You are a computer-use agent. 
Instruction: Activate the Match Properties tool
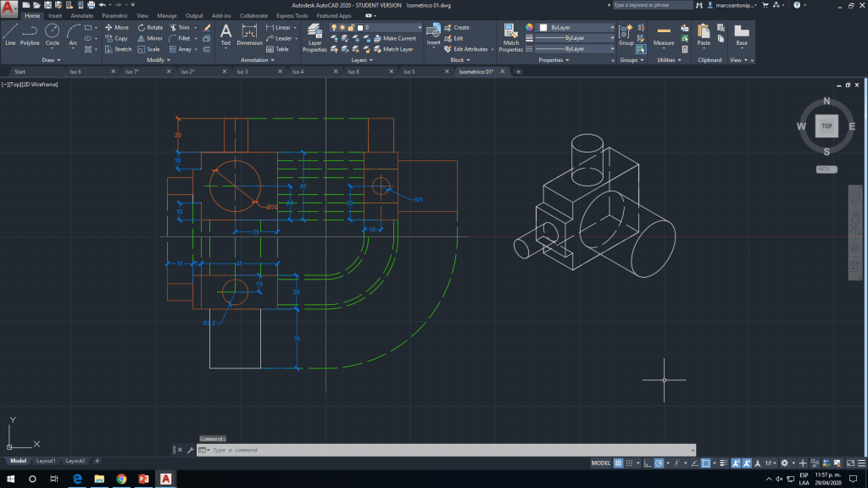511,37
